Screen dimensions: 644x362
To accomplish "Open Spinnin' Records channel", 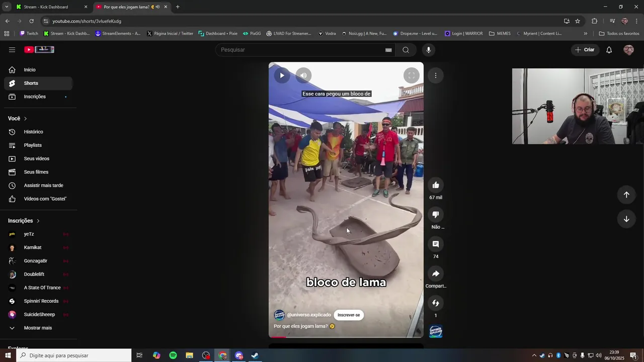I will [38, 301].
